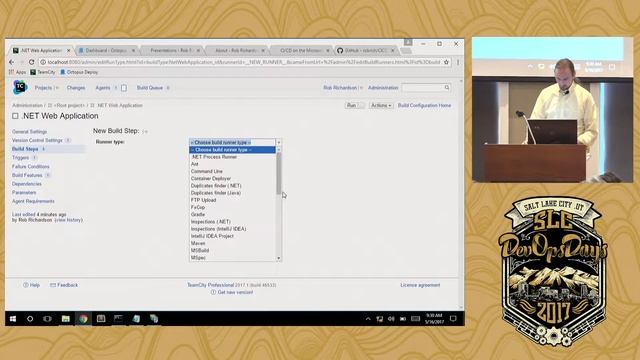The height and width of the screenshot is (360, 640).
Task: Select FTP Upload runner type
Action: 233,200
